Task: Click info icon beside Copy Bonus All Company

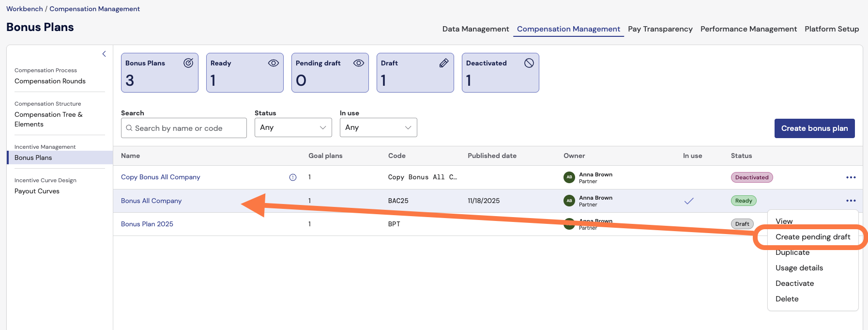Action: [x=293, y=177]
